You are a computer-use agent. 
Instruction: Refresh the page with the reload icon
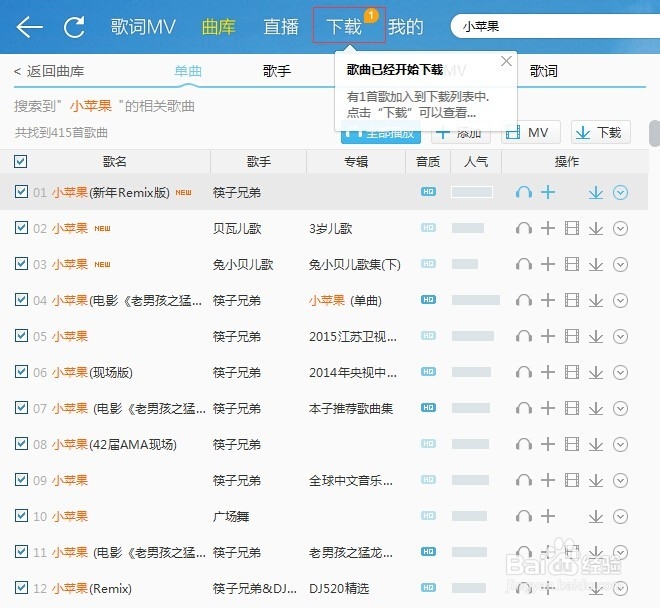[x=75, y=27]
